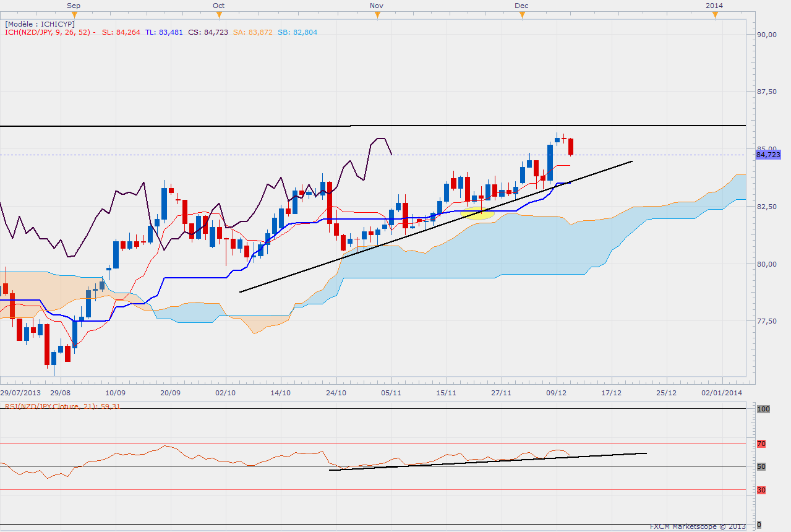This screenshot has height=532, width=791.
Task: Click the gray RSI 100 level tag
Action: point(763,409)
